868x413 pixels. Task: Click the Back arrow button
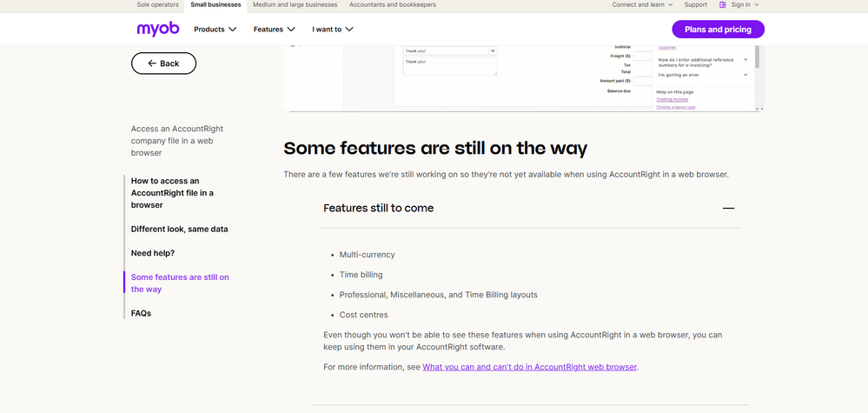tap(163, 63)
